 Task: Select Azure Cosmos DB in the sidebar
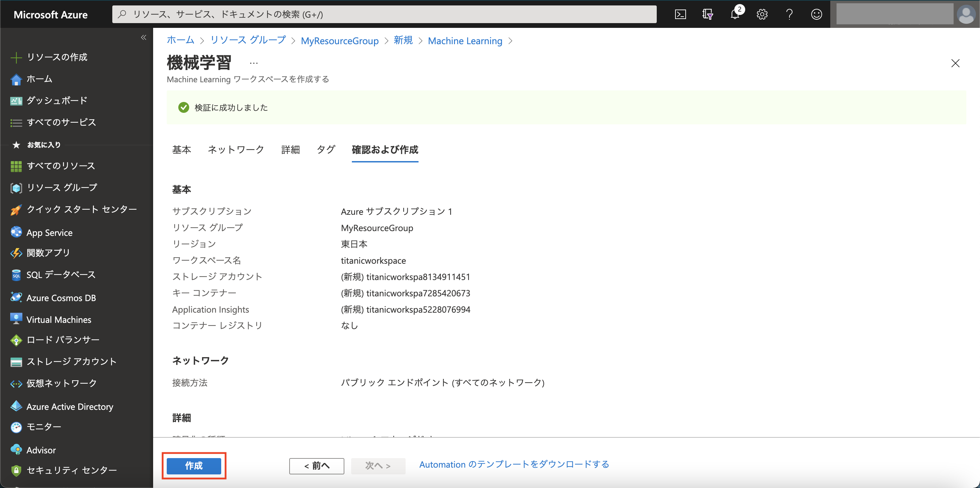click(61, 298)
